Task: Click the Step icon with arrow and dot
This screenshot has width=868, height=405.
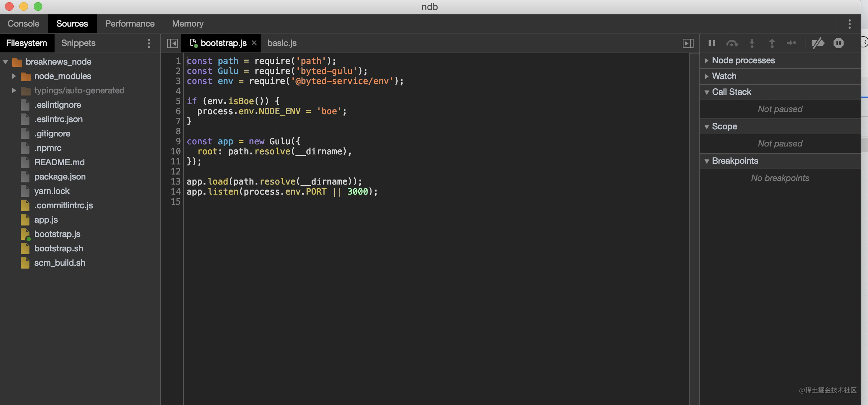Action: coord(792,43)
